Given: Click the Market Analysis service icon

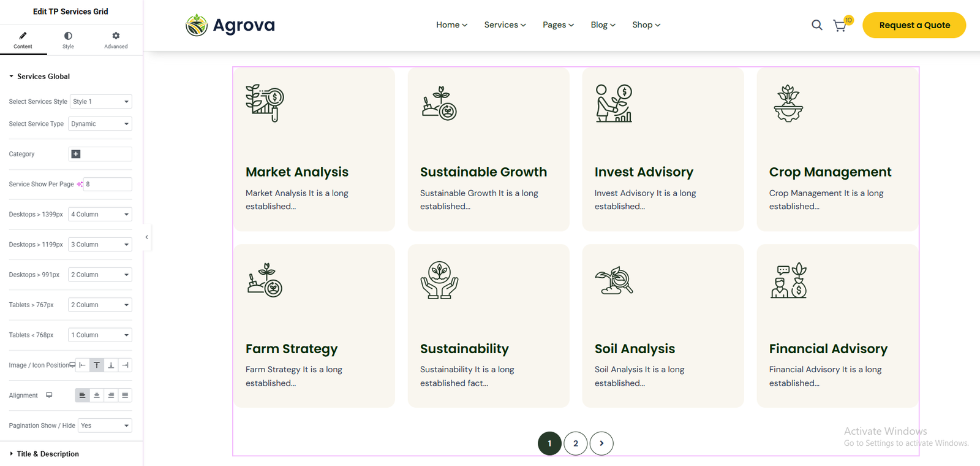Looking at the screenshot, I should point(265,103).
